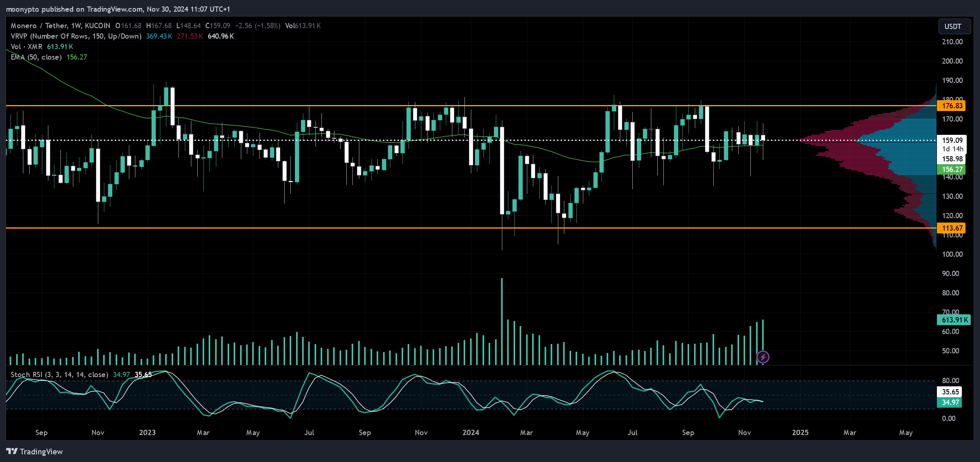Click the 640.96 K VRVP total value
This screenshot has height=462, width=980.
[221, 36]
